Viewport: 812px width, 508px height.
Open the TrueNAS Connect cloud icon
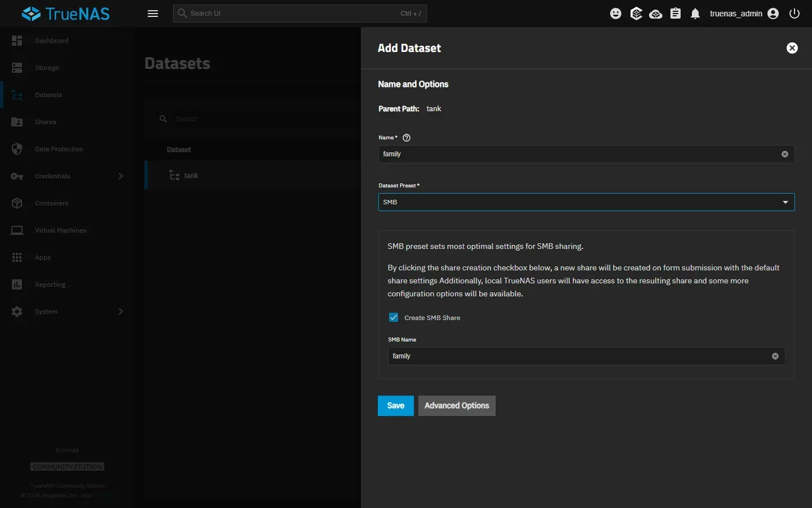[656, 14]
